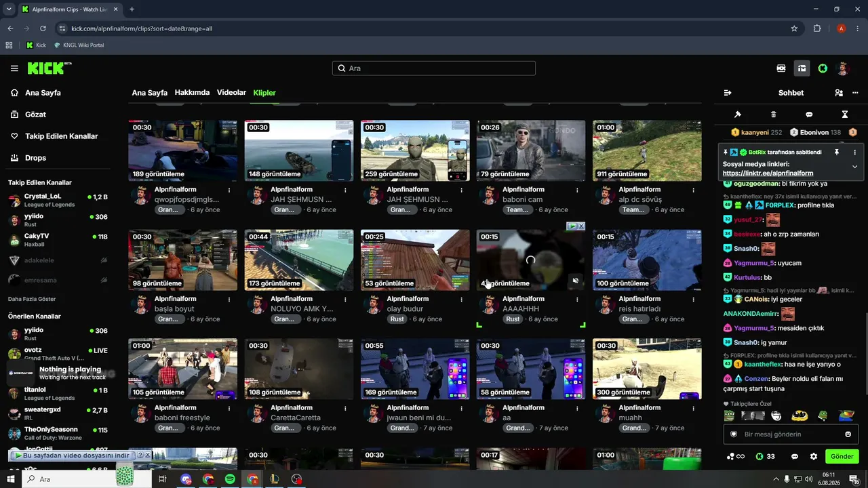
Task: Open the hamburger sidebar menu
Action: coord(14,68)
